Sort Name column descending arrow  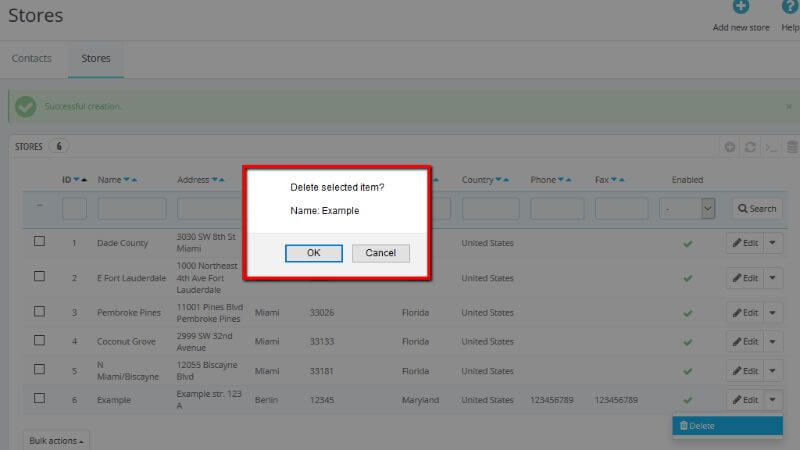[126, 180]
